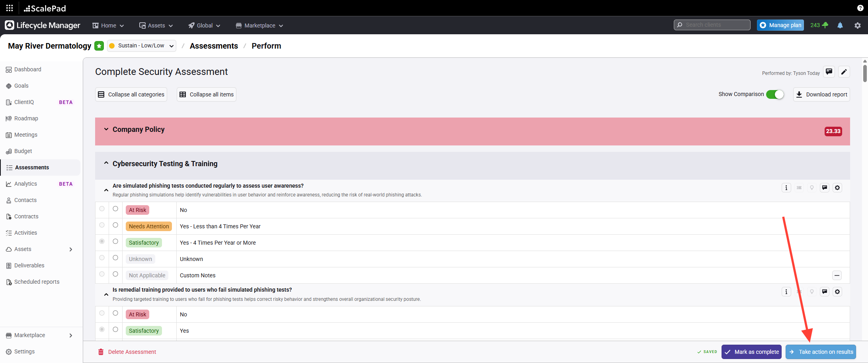Select Needs Attention radio option

tap(115, 225)
